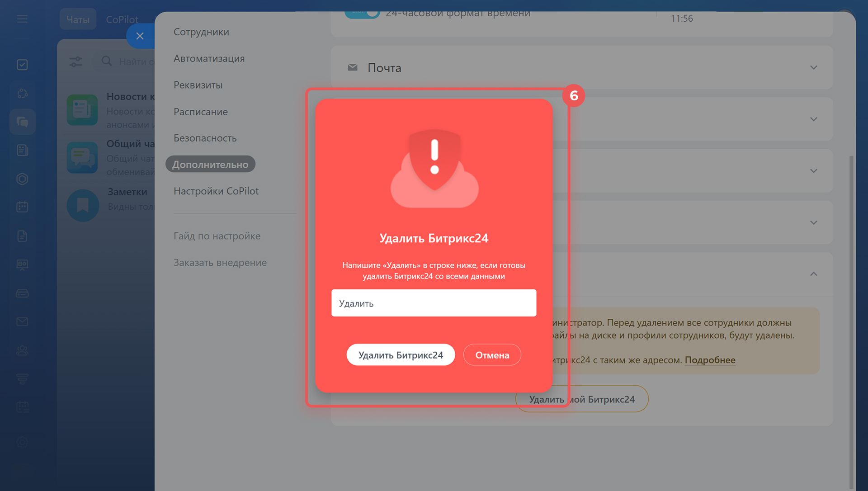Open the Documents page icon in sidebar
Image resolution: width=868 pixels, height=491 pixels.
tap(22, 236)
